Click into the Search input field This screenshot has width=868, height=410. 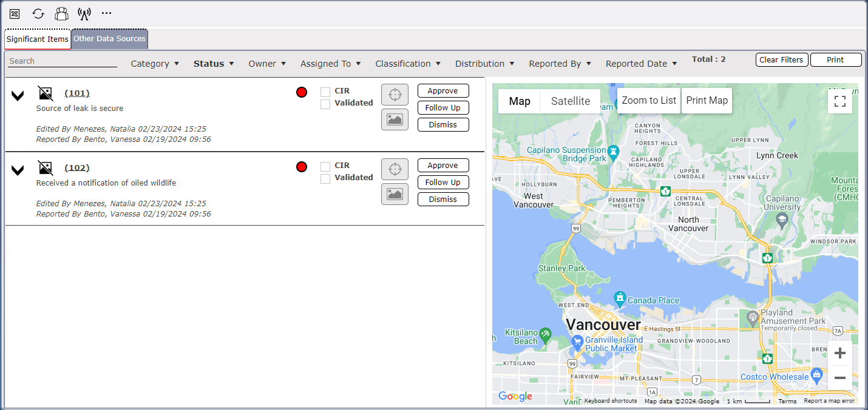[63, 61]
